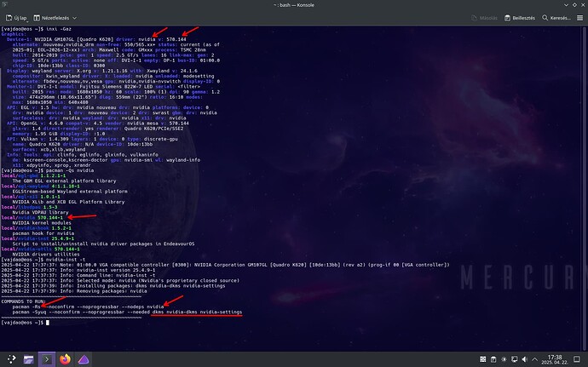Open the purple EndeavourOS app in taskbar

(84, 359)
